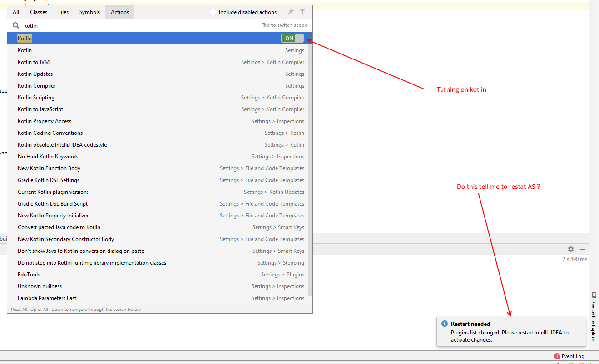Click the results list vertical scrollbar

coord(310,168)
